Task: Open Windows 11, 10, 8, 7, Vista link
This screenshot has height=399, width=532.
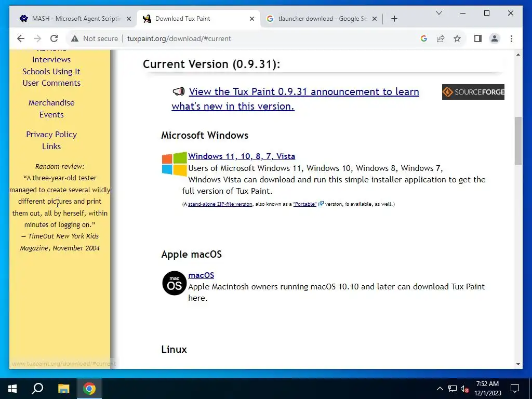Action: coord(242,156)
